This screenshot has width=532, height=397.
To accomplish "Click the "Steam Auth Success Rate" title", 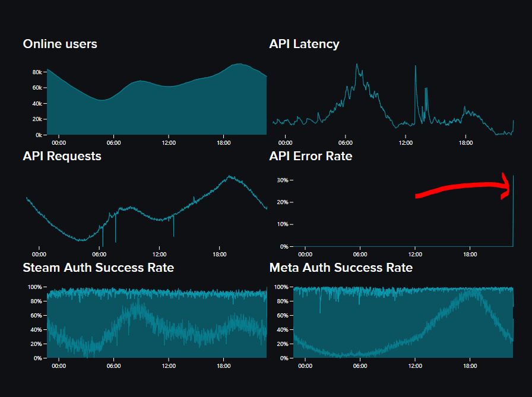I will coord(99,268).
